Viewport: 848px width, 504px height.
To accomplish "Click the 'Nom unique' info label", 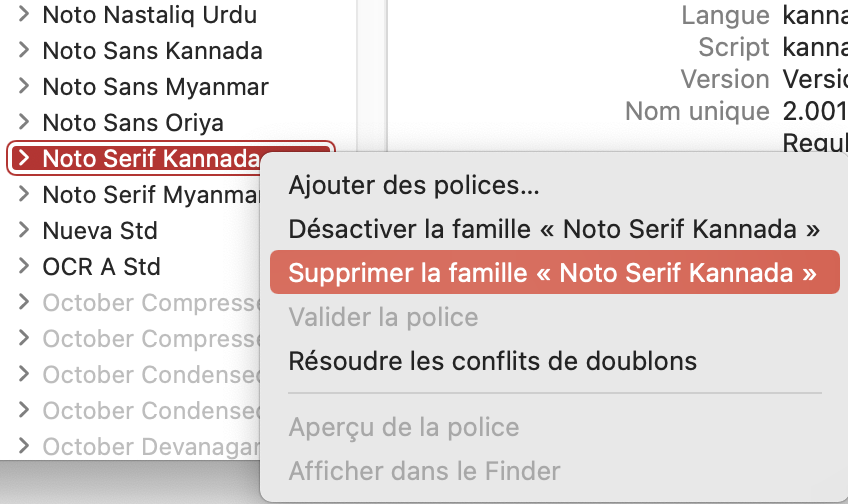I will (x=697, y=111).
